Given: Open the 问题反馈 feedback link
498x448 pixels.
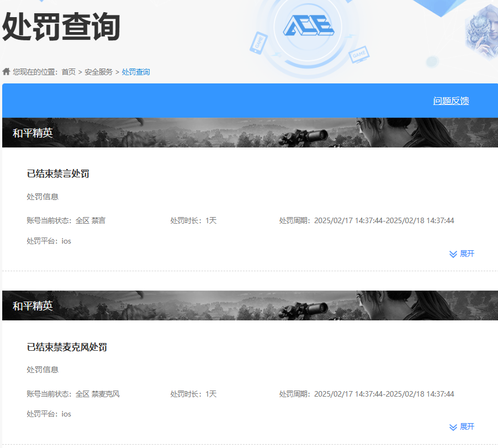Looking at the screenshot, I should point(451,101).
